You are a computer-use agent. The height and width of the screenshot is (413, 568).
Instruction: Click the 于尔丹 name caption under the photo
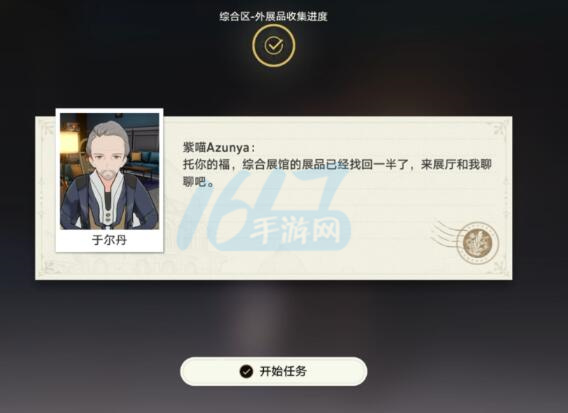[x=109, y=240]
